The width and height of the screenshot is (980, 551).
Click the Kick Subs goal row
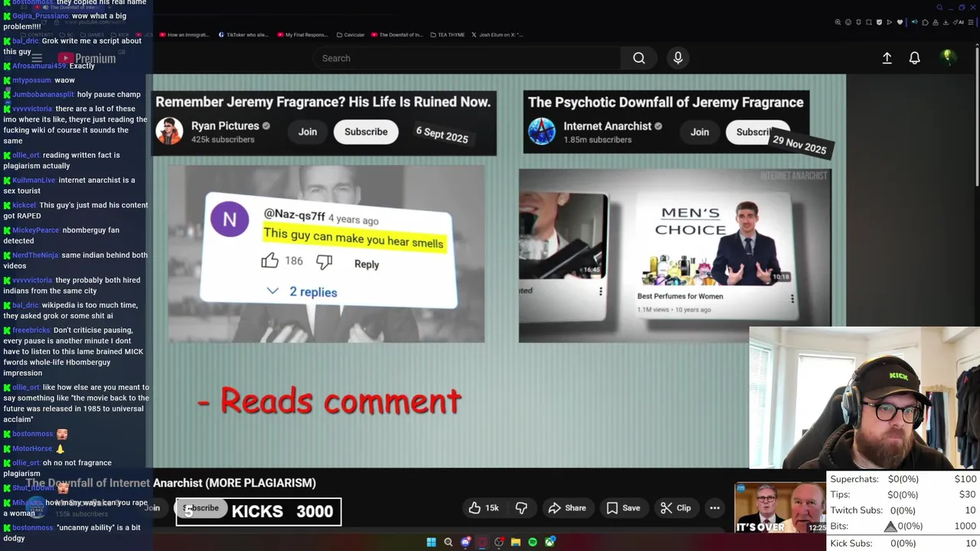click(903, 543)
